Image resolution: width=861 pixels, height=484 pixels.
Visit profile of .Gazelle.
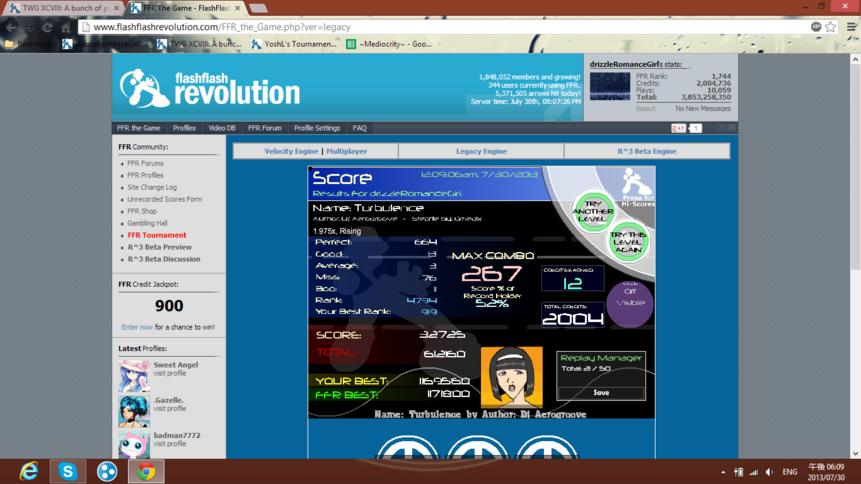pos(170,409)
